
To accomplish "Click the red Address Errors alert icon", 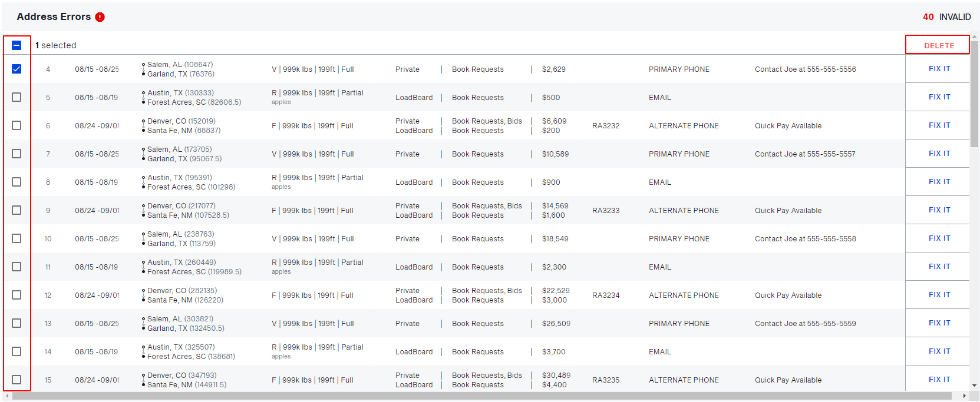I will tap(100, 17).
